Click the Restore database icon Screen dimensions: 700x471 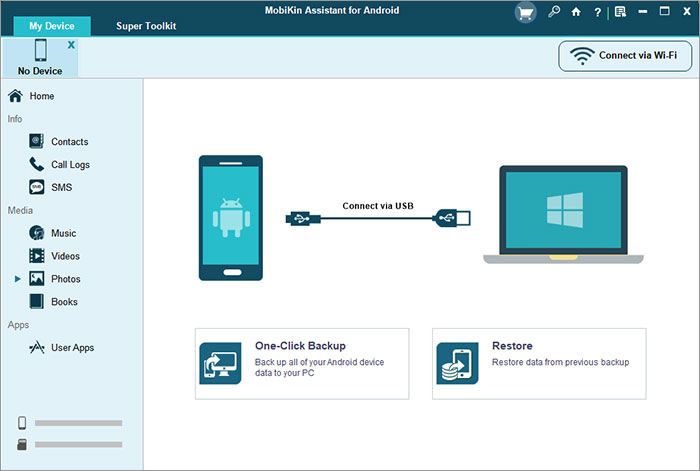(458, 364)
